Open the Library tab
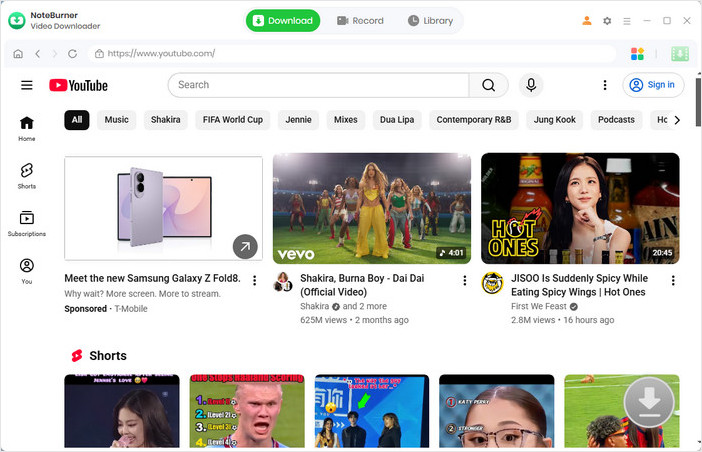 click(430, 21)
